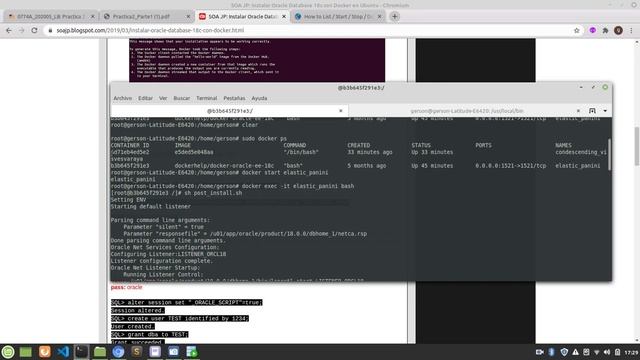Click the 'grant dba to TEST' line
The image size is (640, 360).
click(149, 334)
